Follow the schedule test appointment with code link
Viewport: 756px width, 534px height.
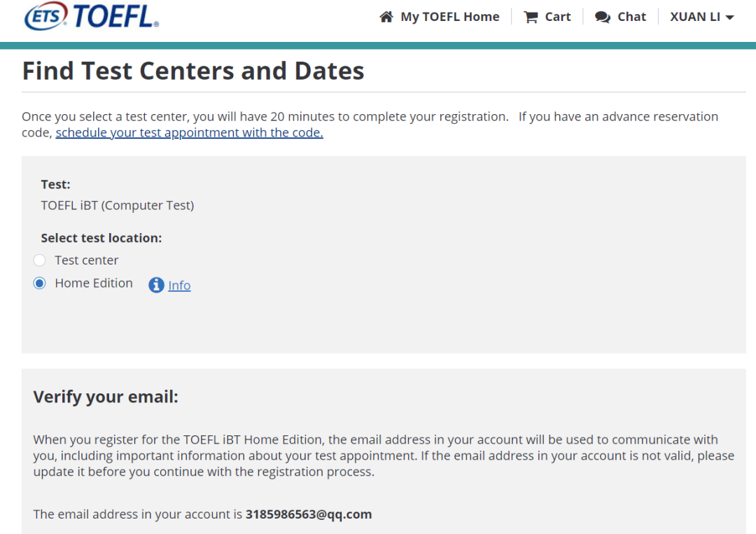coord(189,133)
